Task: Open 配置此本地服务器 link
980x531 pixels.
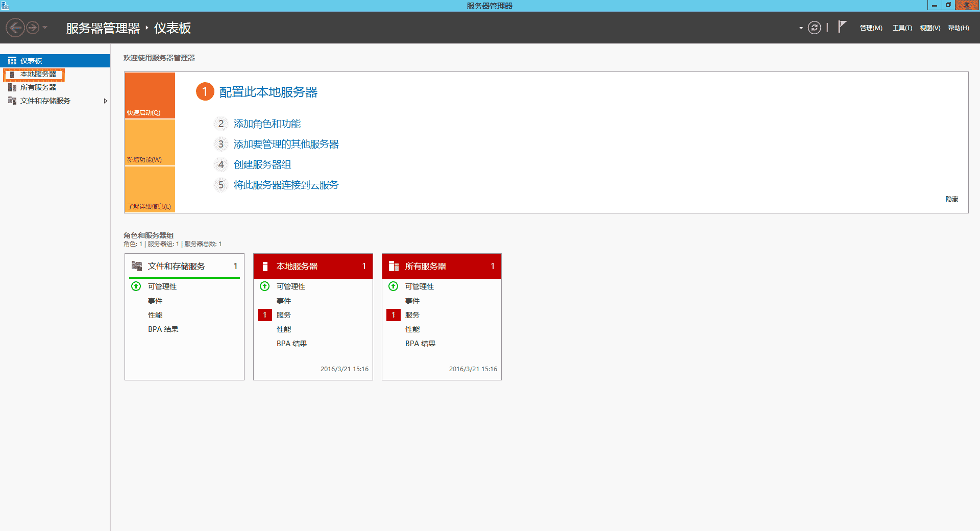Action: tap(268, 92)
